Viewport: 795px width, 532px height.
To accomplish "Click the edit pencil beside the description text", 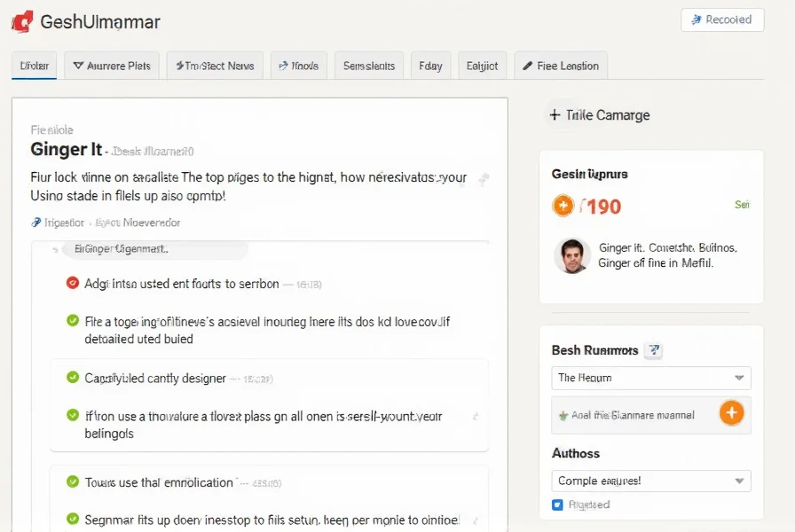I will coord(484,180).
